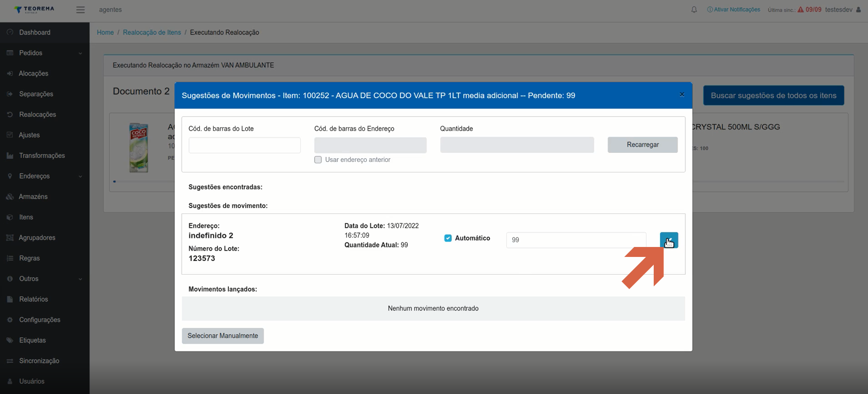Click the Usuários person icon
This screenshot has width=868, height=394.
point(10,381)
